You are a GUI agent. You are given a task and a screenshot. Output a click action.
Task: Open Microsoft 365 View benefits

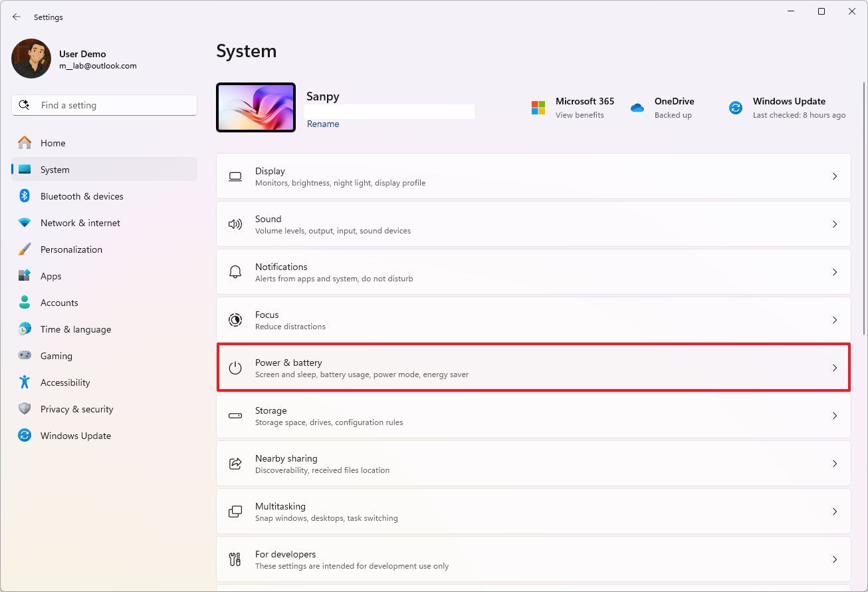[579, 115]
